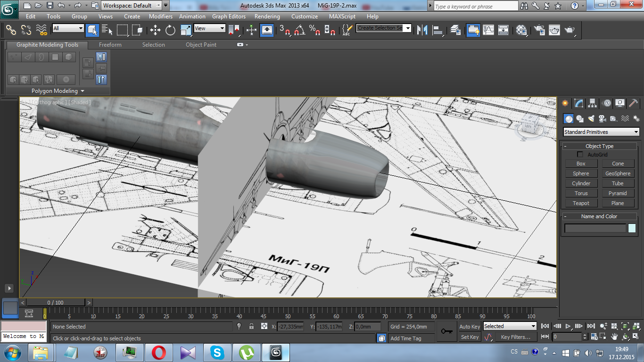Viewport: 644px width, 362px height.
Task: Open the Material Editor icon
Action: tap(521, 30)
